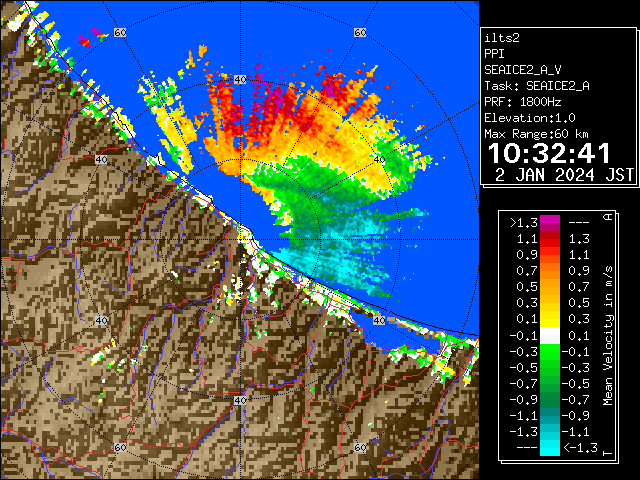The width and height of the screenshot is (640, 480).
Task: Click the 'PRF: 1800Hz' value
Action: (522, 102)
